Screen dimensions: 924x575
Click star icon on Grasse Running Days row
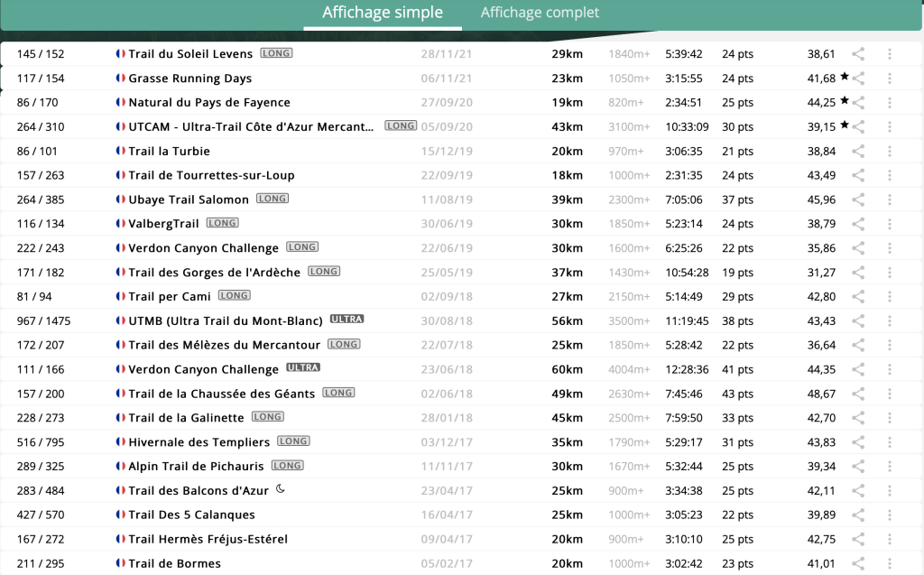click(x=845, y=78)
